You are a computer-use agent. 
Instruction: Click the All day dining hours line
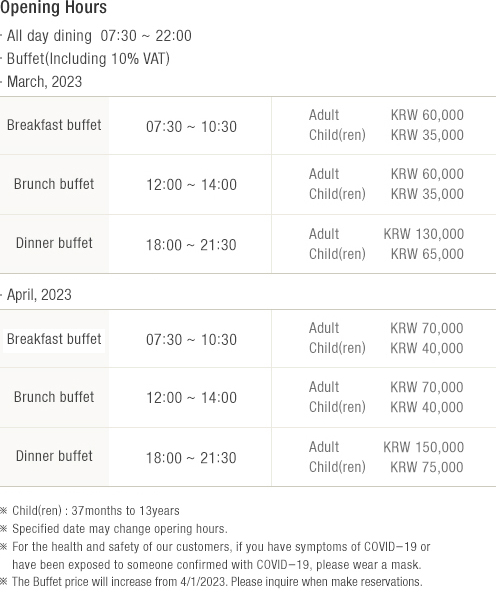pyautogui.click(x=99, y=36)
